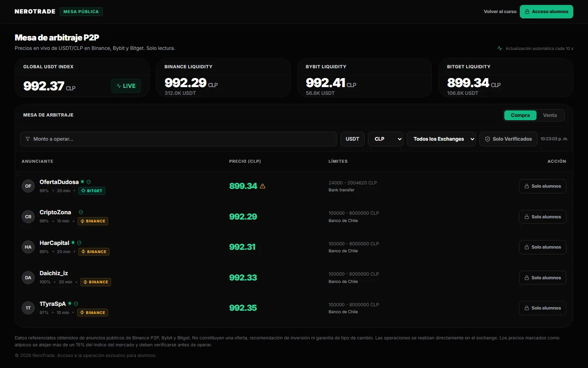Screen dimensions: 588x368
Task: Click the DA avatar of Daichiz_iz
Action: [28, 278]
